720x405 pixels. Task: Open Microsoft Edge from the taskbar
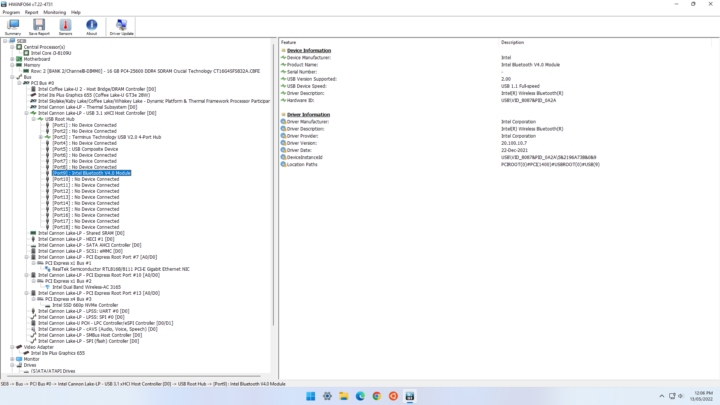[x=360, y=396]
